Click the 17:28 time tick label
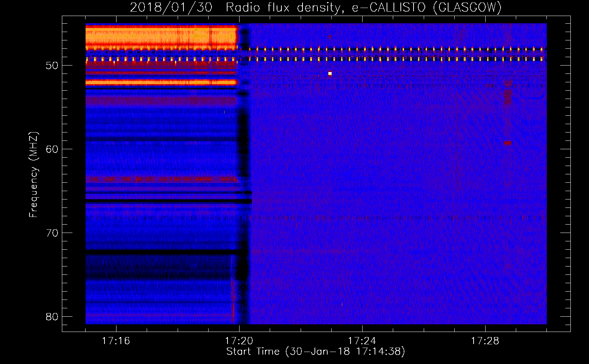This screenshot has width=589, height=364. [x=485, y=341]
